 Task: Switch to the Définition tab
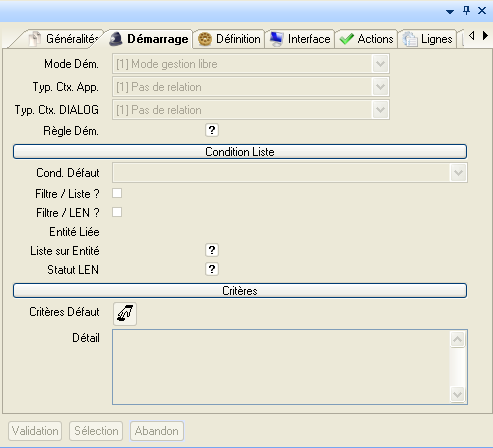click(229, 39)
